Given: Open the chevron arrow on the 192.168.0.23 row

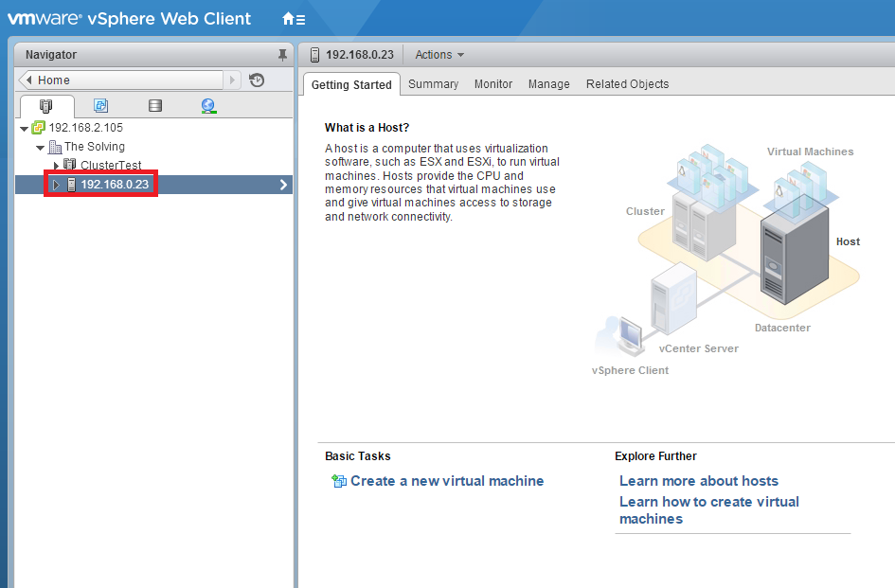Looking at the screenshot, I should pyautogui.click(x=283, y=185).
